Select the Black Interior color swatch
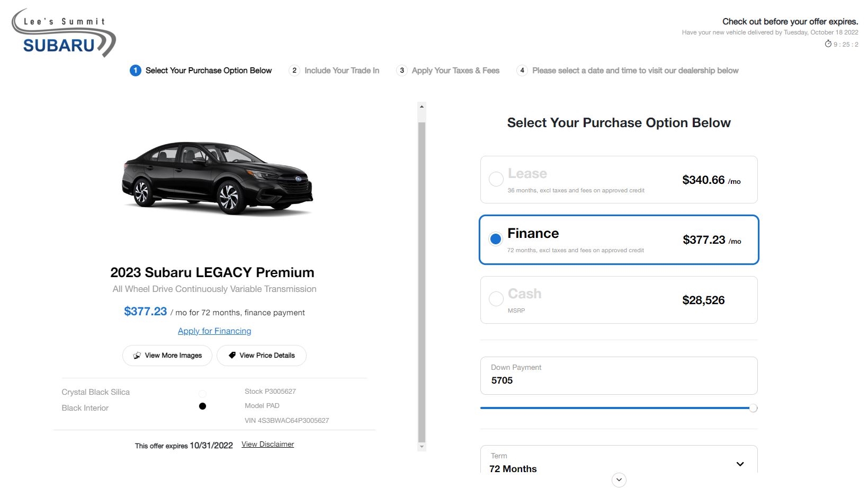 point(202,406)
